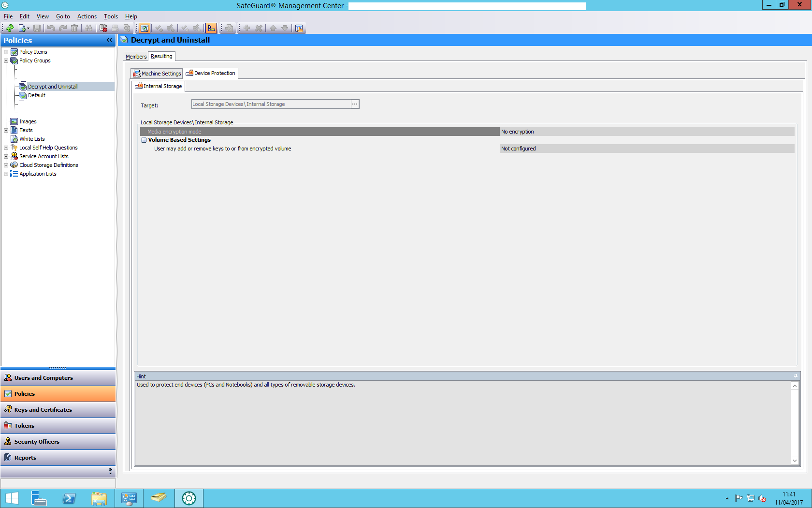The height and width of the screenshot is (508, 812).
Task: Click the Hint panel scroll down arrow
Action: click(795, 461)
